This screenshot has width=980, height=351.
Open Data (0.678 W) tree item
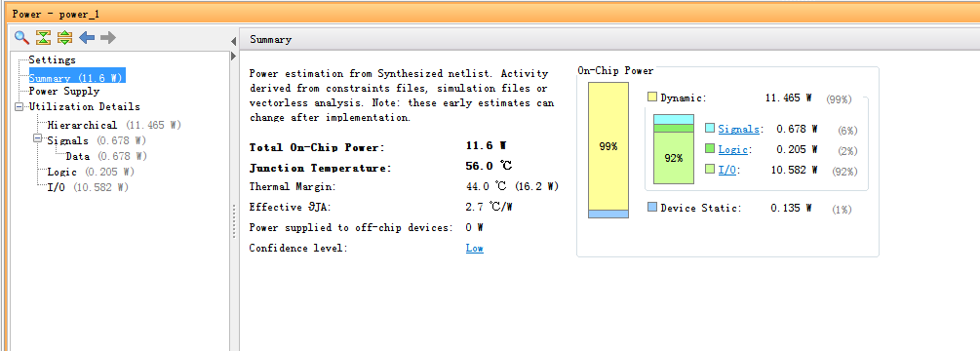[x=106, y=156]
